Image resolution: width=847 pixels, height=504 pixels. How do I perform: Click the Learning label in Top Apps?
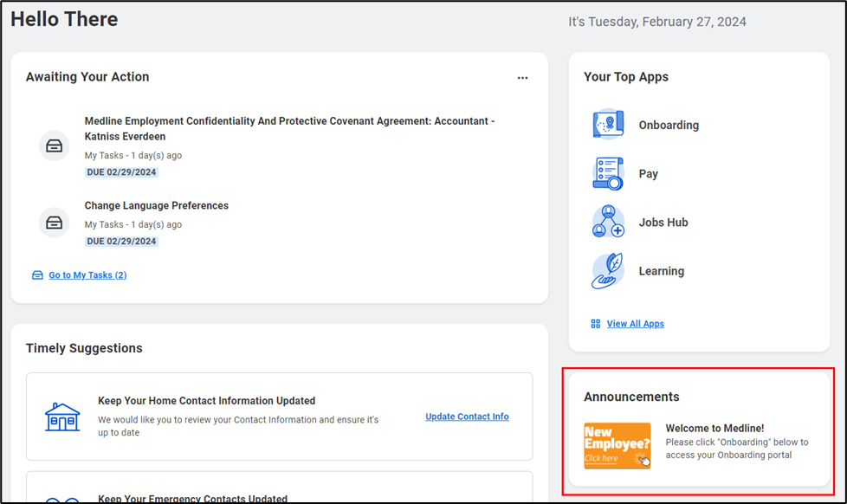pos(661,271)
